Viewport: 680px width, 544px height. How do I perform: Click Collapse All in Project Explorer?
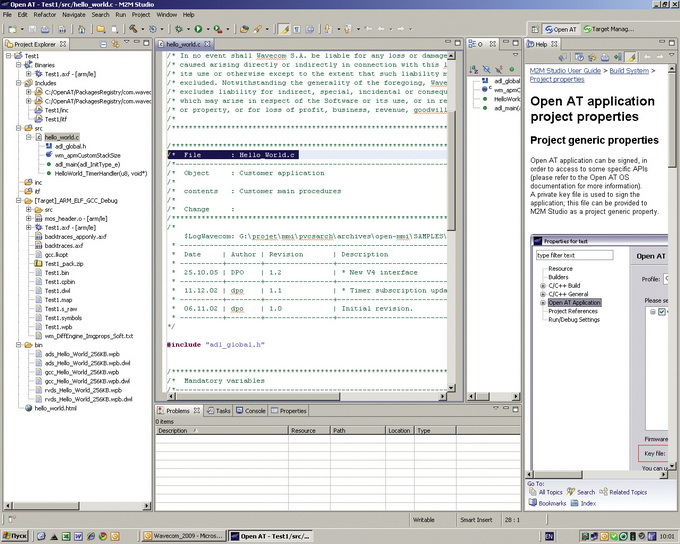[103, 44]
